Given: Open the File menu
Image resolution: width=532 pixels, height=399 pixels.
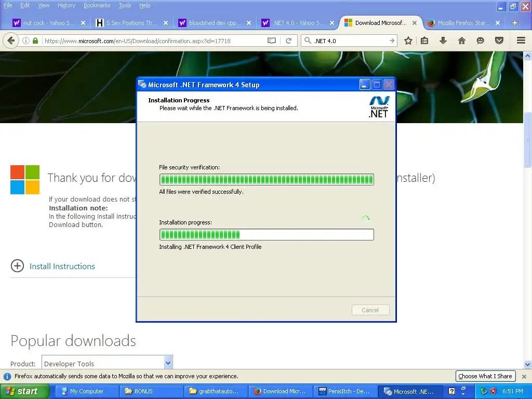Looking at the screenshot, I should pos(8,5).
